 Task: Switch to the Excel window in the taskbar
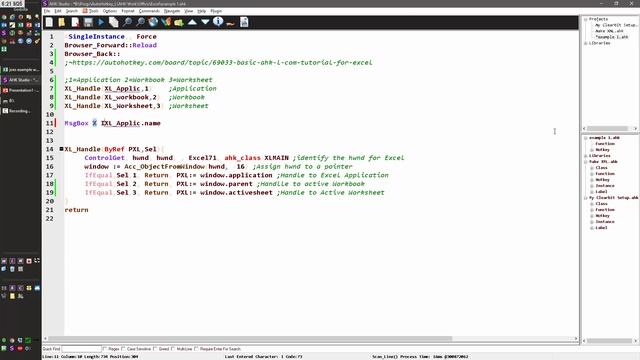[x=20, y=70]
